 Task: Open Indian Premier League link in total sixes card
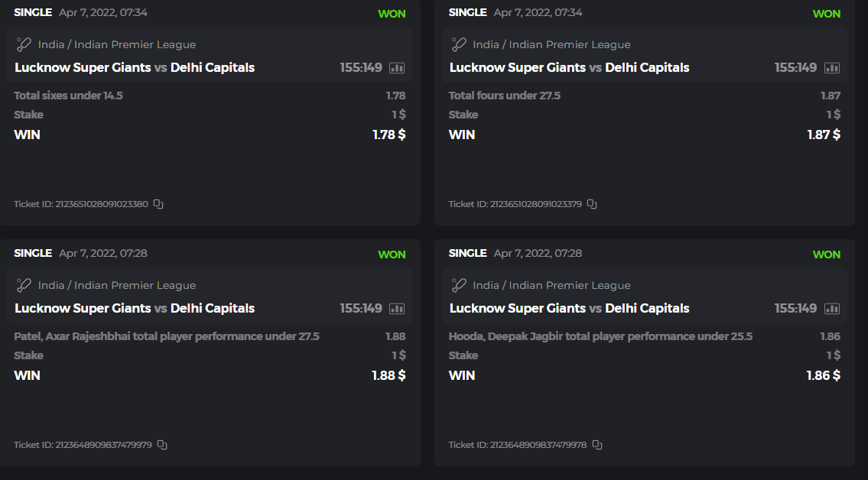click(x=135, y=44)
